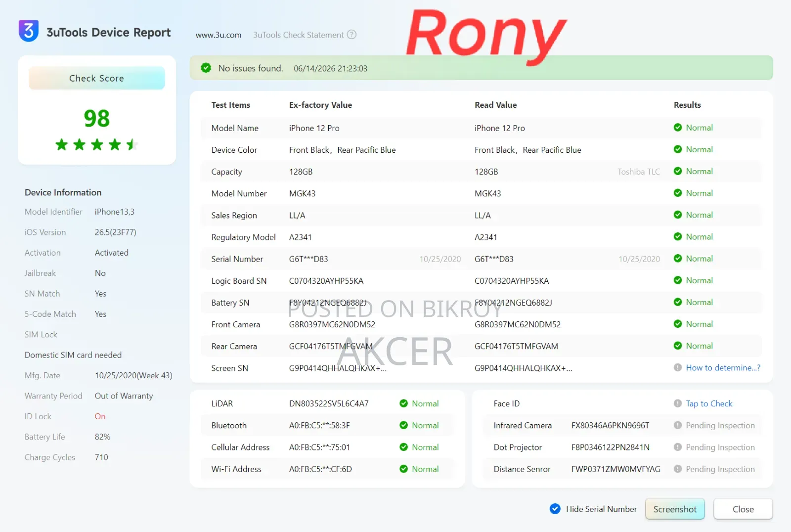Screen dimensions: 791x532
Task: Click the star rating under the score
Action: [x=96, y=144]
